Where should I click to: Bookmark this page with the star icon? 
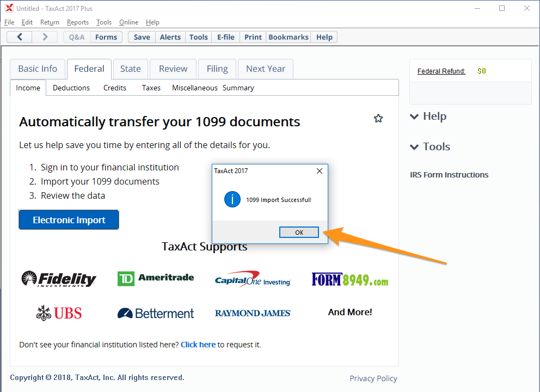point(378,119)
